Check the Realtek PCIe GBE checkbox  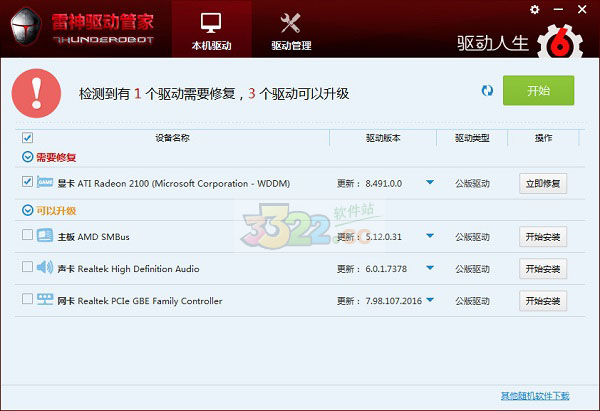27,298
